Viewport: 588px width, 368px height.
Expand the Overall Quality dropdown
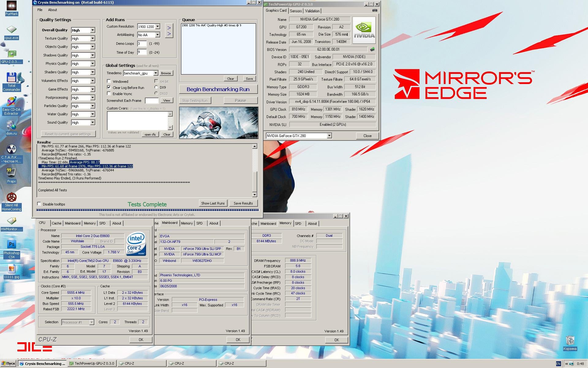pos(92,30)
